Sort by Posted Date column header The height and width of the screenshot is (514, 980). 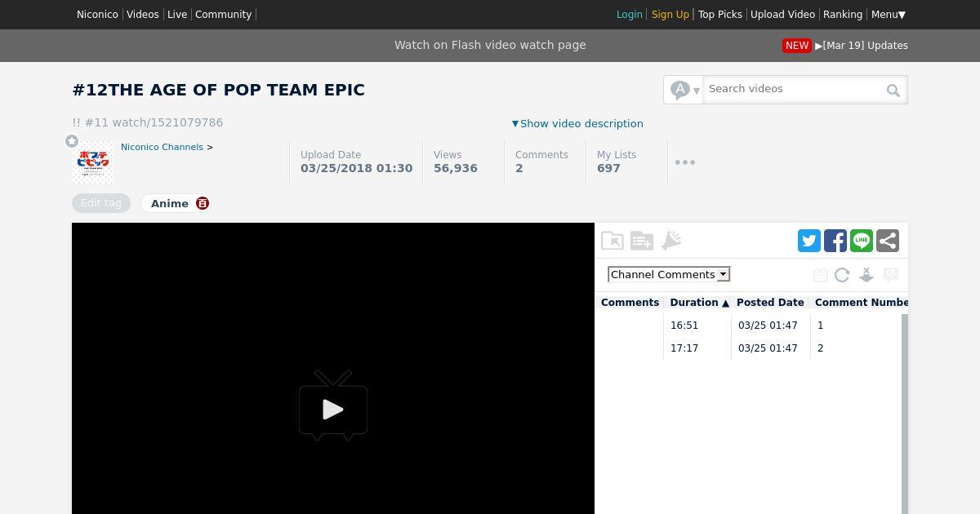coord(770,303)
